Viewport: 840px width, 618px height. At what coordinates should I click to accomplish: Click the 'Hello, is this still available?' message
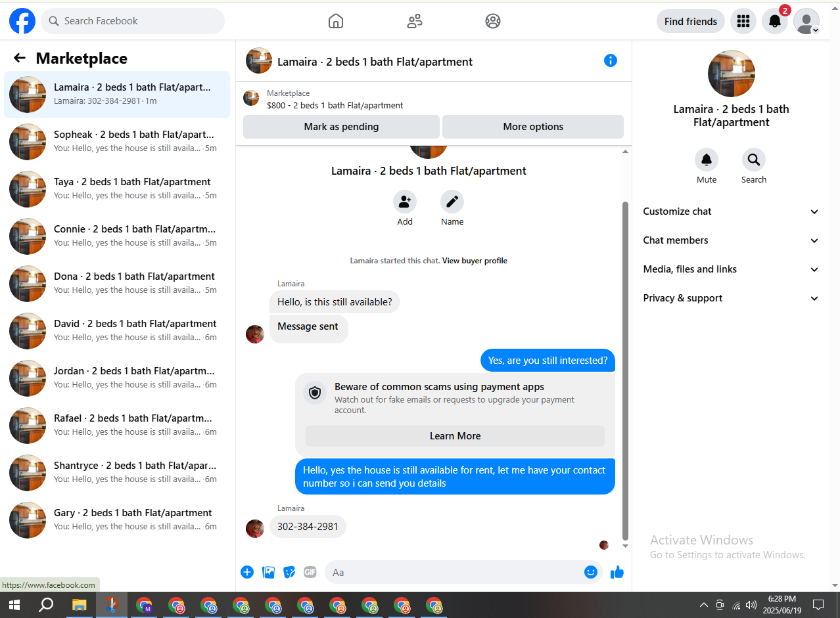[x=335, y=302]
